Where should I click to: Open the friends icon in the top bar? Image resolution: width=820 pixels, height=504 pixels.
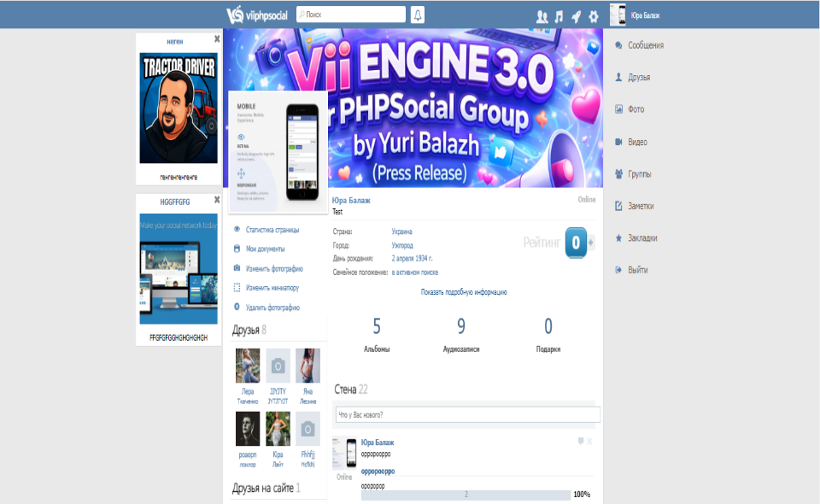(x=542, y=16)
